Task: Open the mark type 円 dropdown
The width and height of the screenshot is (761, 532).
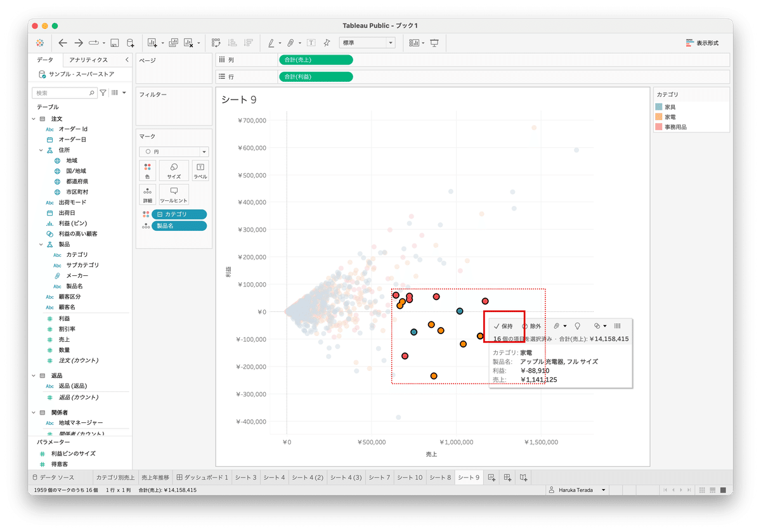Action: [174, 152]
